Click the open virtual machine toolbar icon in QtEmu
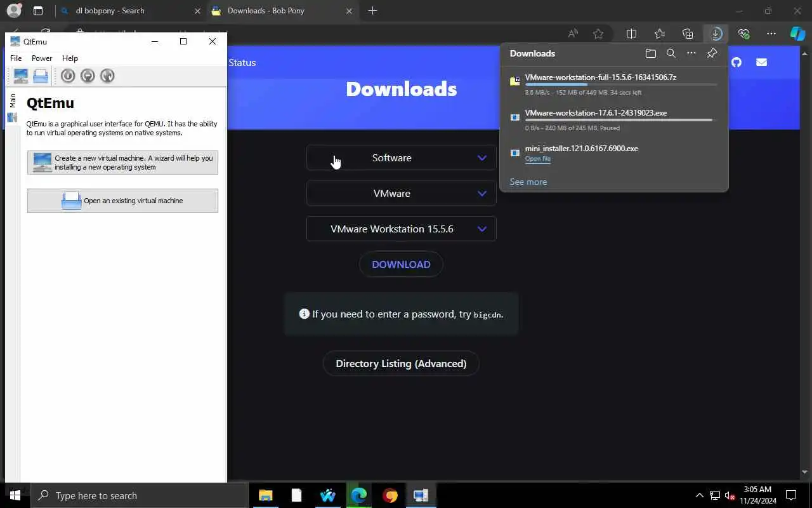This screenshot has height=508, width=812. pyautogui.click(x=41, y=76)
